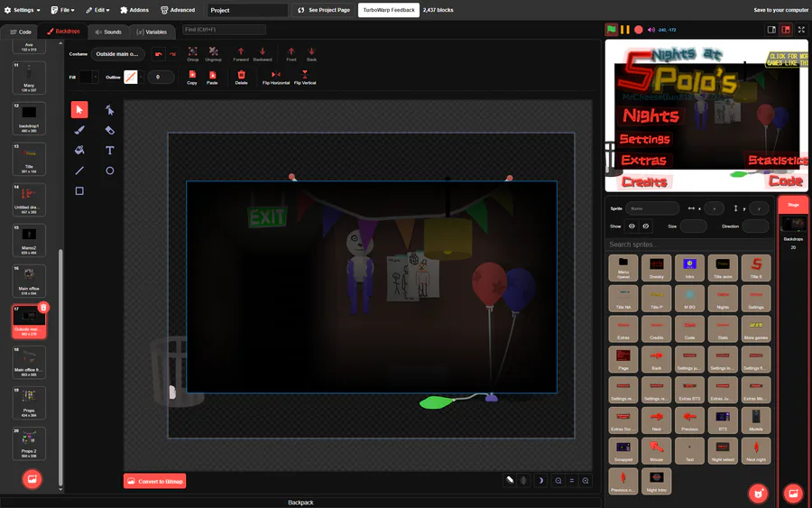Screen dimensions: 812x508
Task: Select the arrow Select tool
Action: [x=79, y=110]
